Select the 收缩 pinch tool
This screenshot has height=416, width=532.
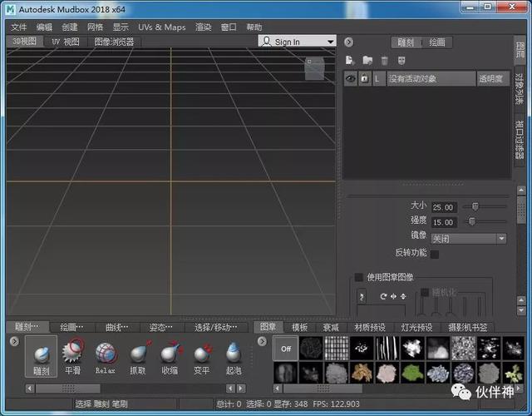coord(170,357)
